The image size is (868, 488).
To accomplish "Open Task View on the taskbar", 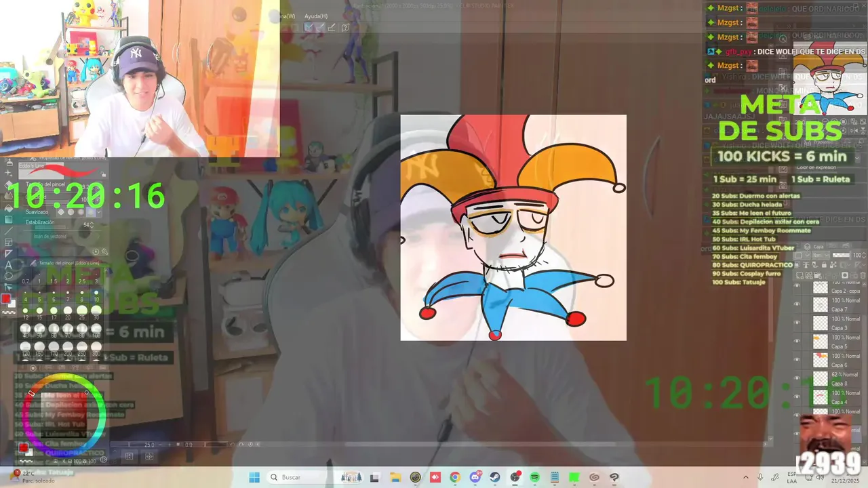I will coord(374,477).
